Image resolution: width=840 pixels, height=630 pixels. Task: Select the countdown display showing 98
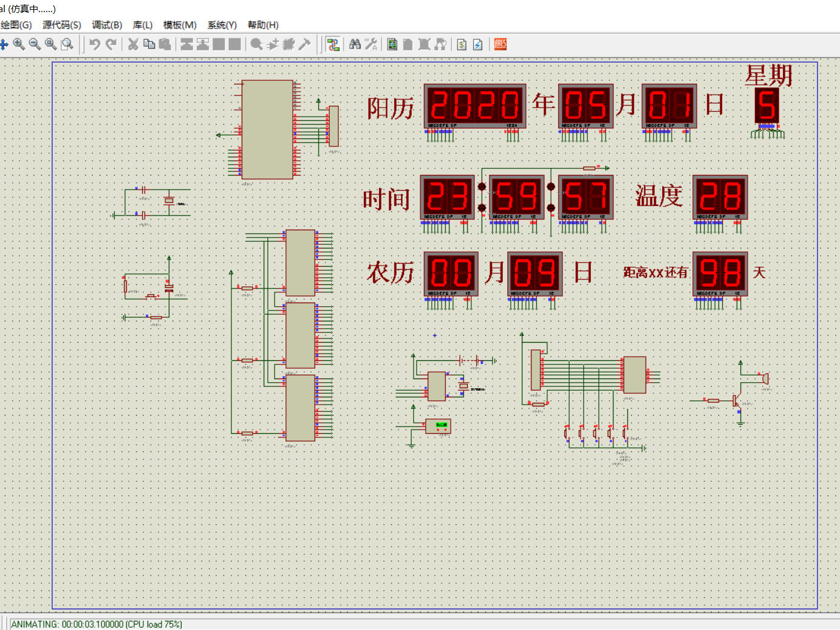[720, 274]
